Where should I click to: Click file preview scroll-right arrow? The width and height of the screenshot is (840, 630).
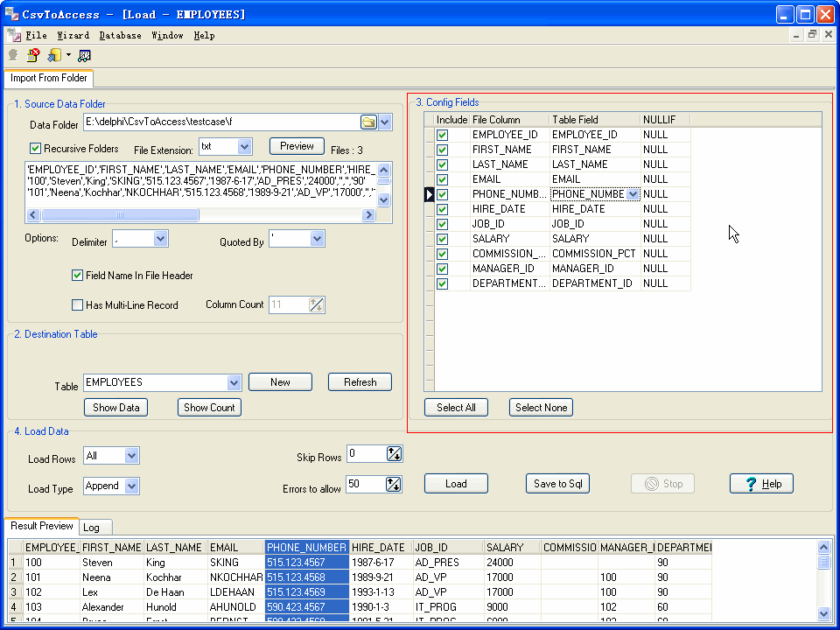368,215
